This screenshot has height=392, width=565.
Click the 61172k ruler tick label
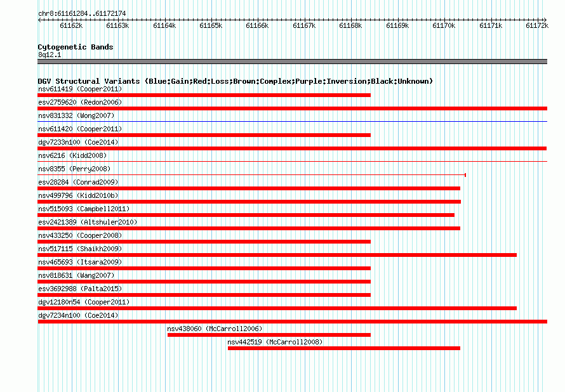pyautogui.click(x=537, y=25)
